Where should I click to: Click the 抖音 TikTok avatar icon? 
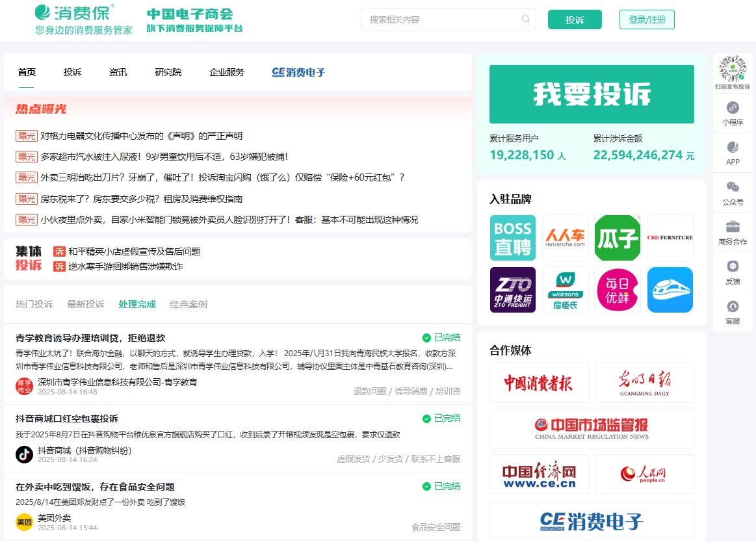[x=24, y=454]
